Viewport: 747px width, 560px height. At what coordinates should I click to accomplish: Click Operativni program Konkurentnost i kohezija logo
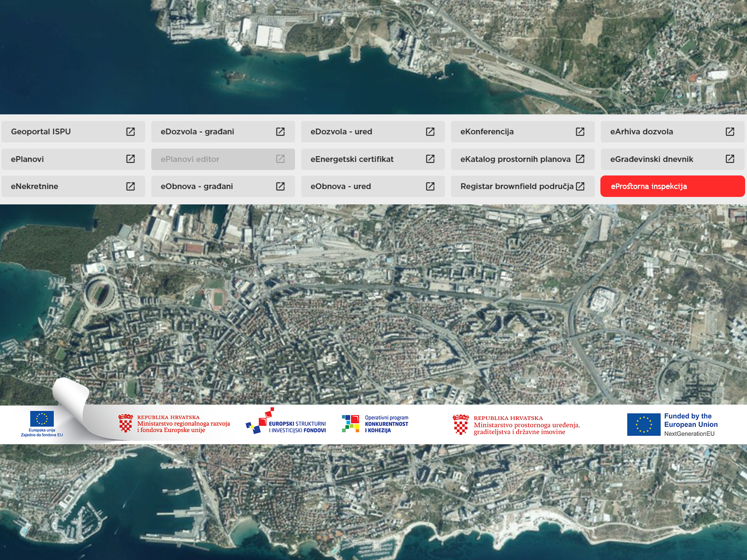(375, 424)
